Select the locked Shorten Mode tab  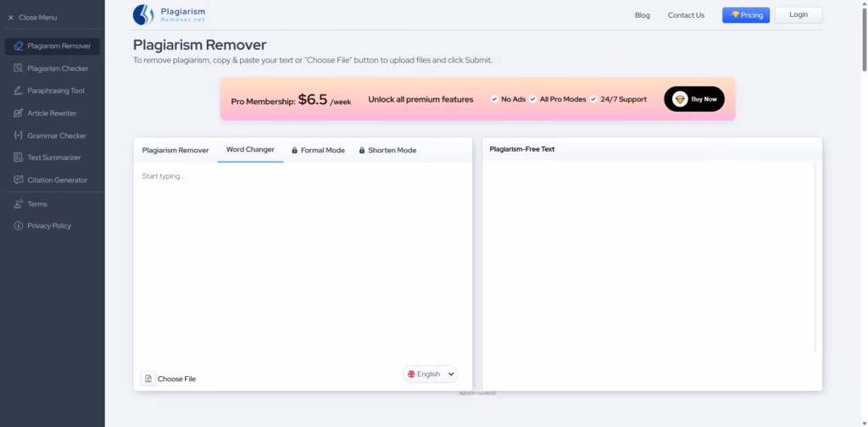[x=387, y=150]
